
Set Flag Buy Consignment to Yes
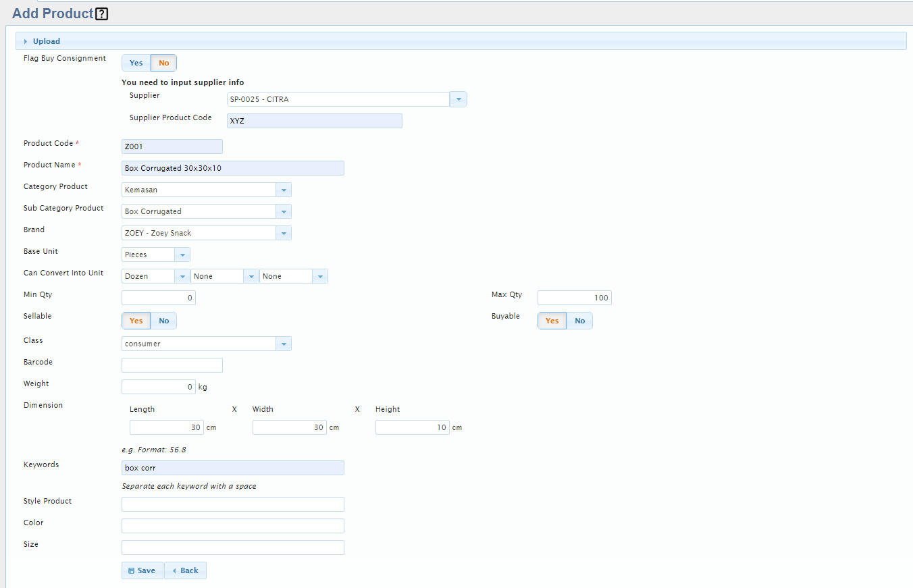136,63
